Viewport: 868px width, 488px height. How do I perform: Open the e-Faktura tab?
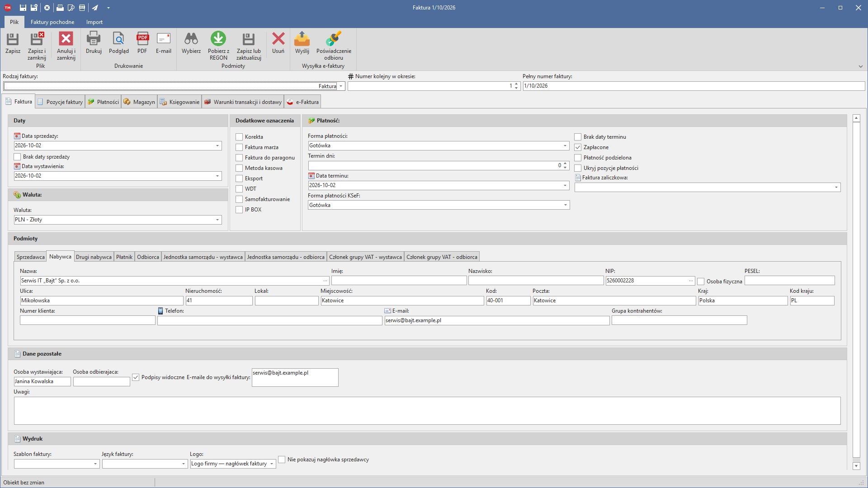[302, 102]
